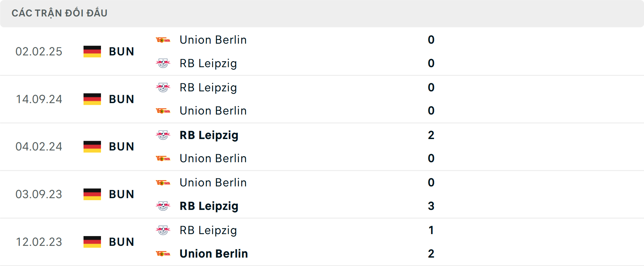This screenshot has height=266, width=644.
Task: Click the Union Berlin crest in the 14.09.24 row
Action: tap(163, 110)
